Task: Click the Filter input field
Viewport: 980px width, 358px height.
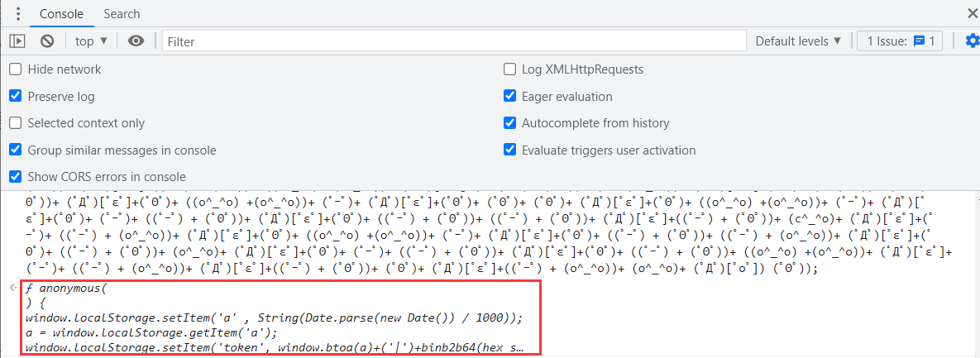Action: (453, 41)
